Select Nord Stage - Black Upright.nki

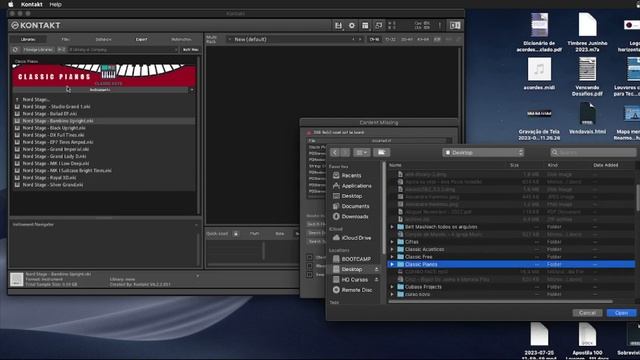click(x=54, y=128)
